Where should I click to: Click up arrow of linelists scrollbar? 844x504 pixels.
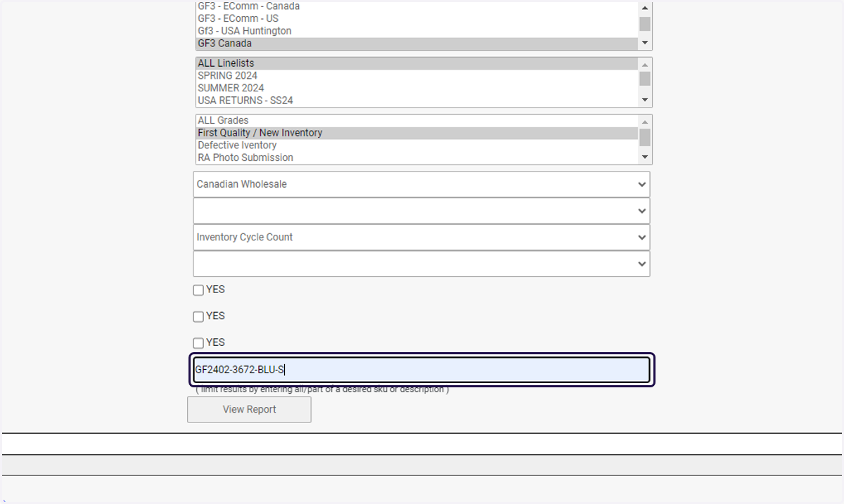pos(645,64)
